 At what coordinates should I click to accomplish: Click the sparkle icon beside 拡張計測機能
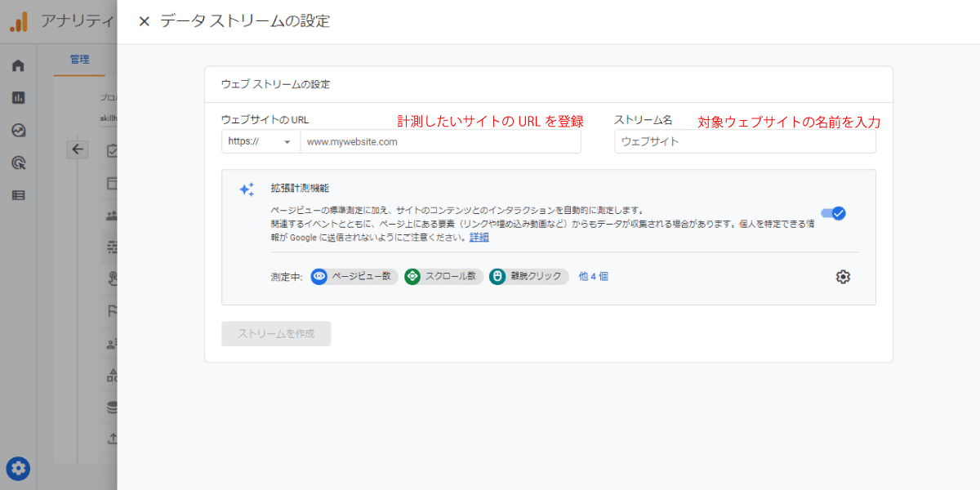click(247, 189)
